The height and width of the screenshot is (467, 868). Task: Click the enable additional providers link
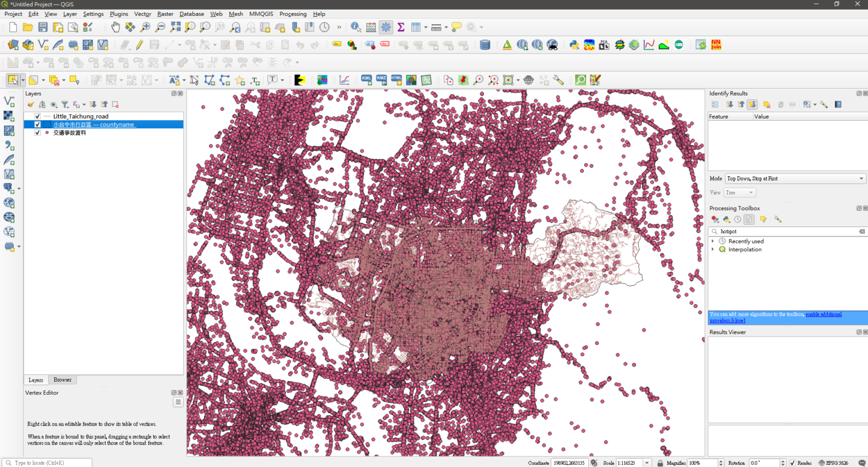[x=823, y=314]
